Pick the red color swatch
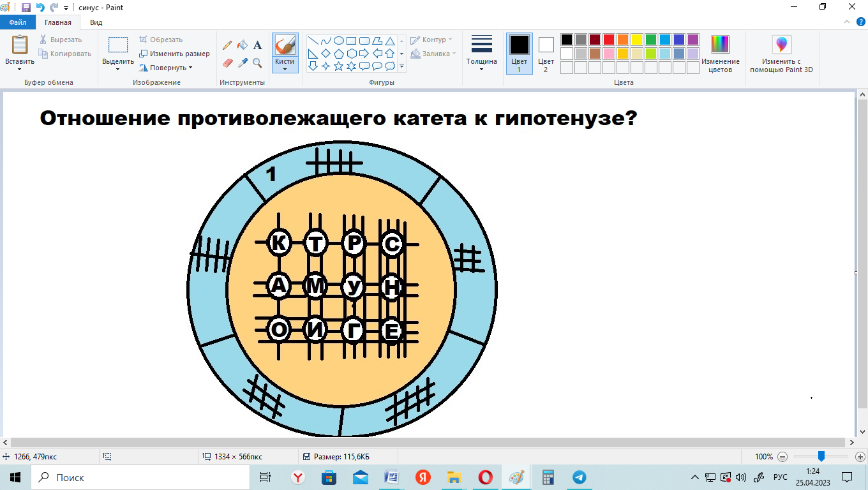This screenshot has height=490, width=868. coord(609,40)
